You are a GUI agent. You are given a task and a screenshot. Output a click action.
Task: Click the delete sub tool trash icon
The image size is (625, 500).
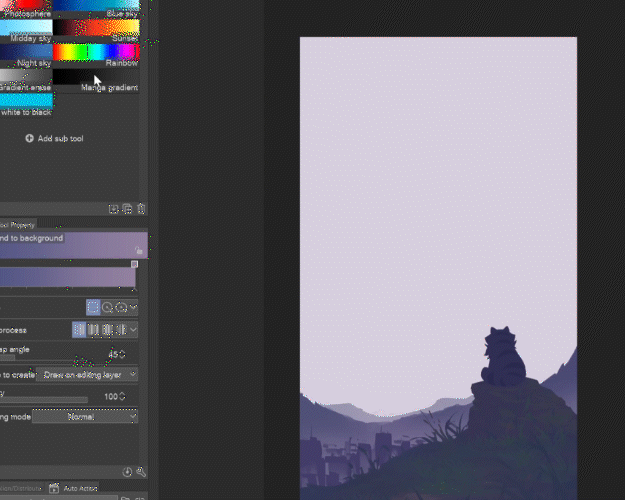[141, 209]
